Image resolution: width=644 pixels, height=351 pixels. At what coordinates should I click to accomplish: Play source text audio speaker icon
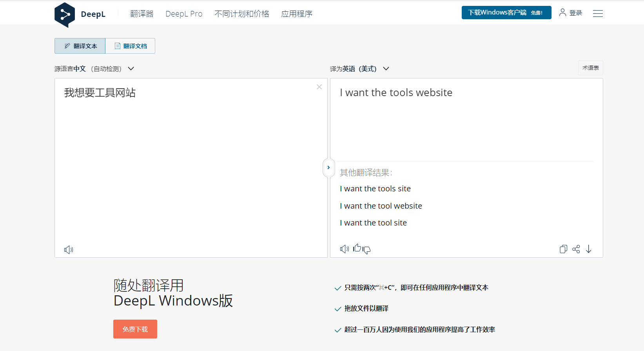(69, 249)
